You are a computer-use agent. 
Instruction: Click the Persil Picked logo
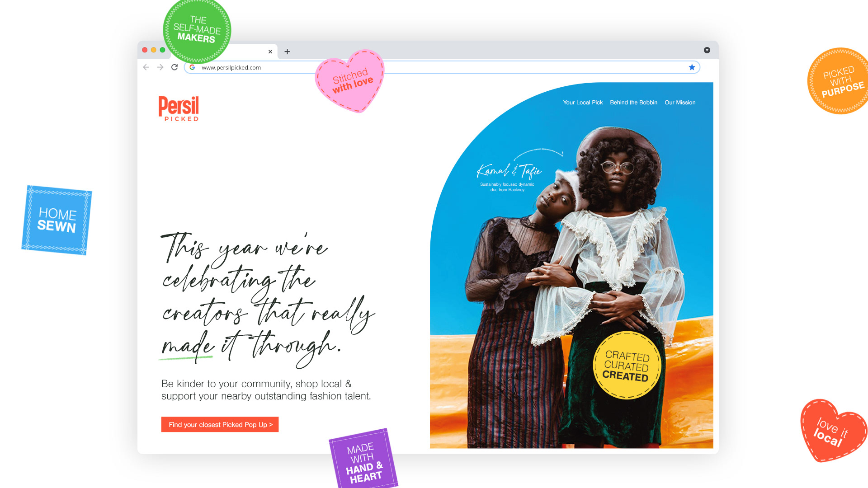[179, 108]
